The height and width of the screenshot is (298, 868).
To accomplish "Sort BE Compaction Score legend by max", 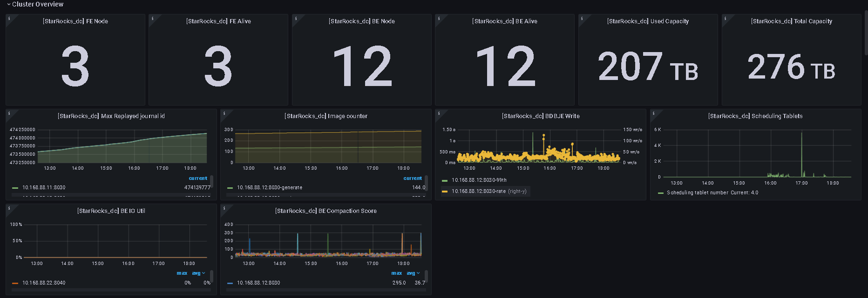I will click(397, 273).
